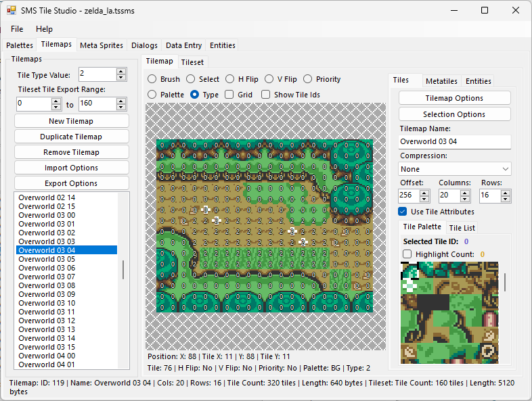532x401 pixels.
Task: Decrease export range end value
Action: coord(121,107)
